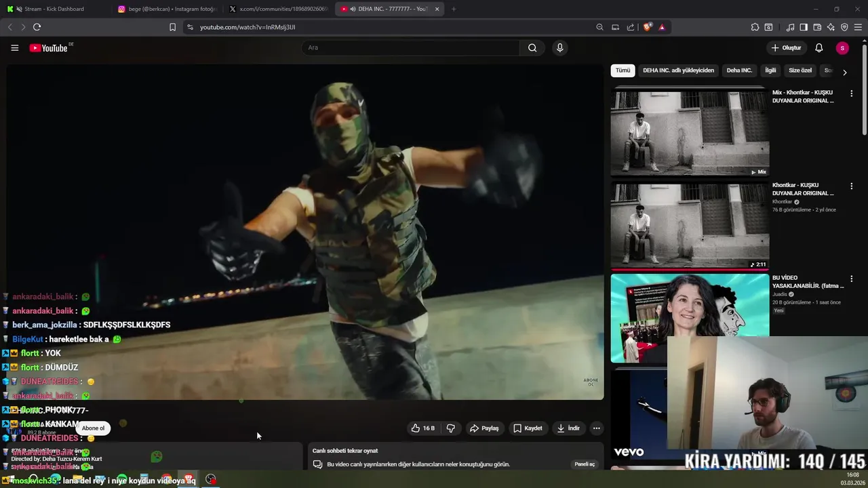
Task: Open YouTube notifications bell
Action: pos(818,48)
